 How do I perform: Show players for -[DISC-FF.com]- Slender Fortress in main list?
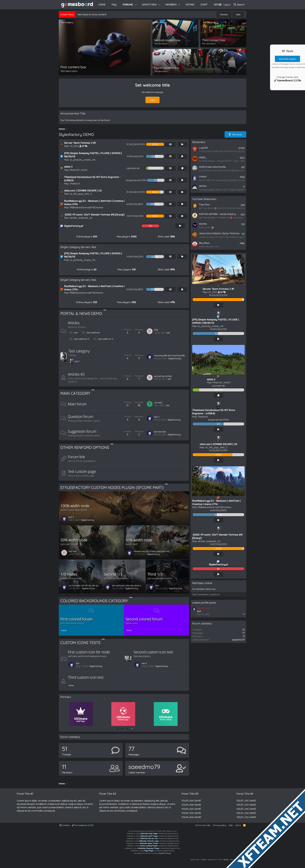pyautogui.click(x=170, y=216)
